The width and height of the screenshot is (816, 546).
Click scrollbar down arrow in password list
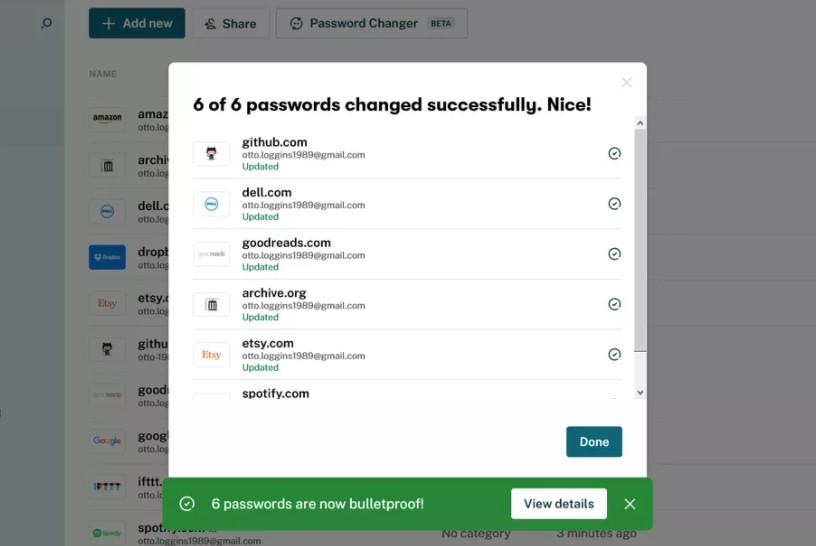(x=640, y=392)
